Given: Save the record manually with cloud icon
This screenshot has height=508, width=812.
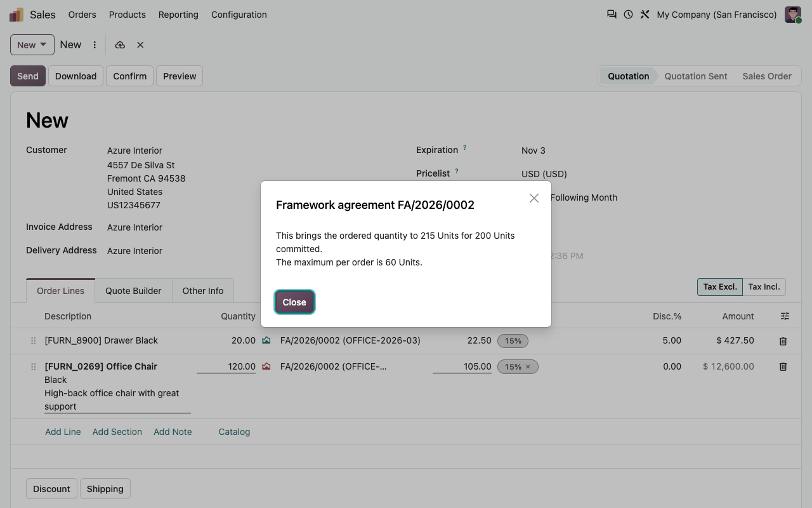Looking at the screenshot, I should [120, 45].
